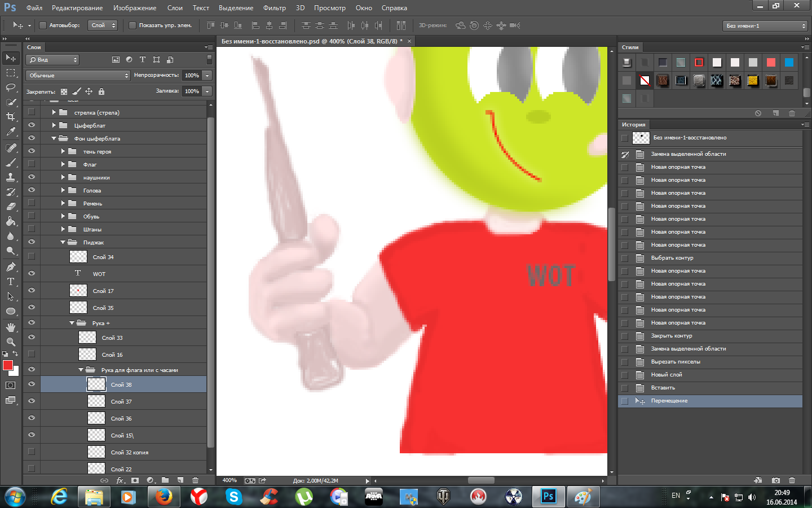
Task: Select the Eyedropper tool
Action: (x=11, y=132)
